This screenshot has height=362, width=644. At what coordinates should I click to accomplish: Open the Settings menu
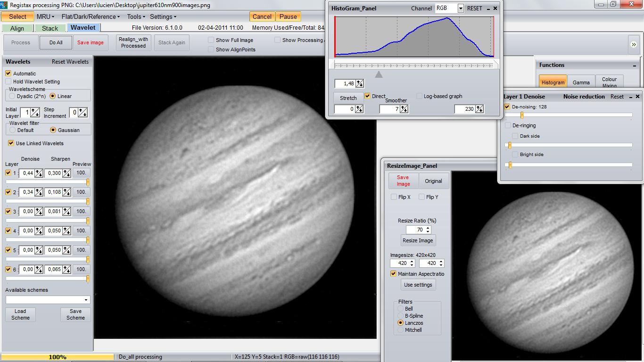[163, 16]
